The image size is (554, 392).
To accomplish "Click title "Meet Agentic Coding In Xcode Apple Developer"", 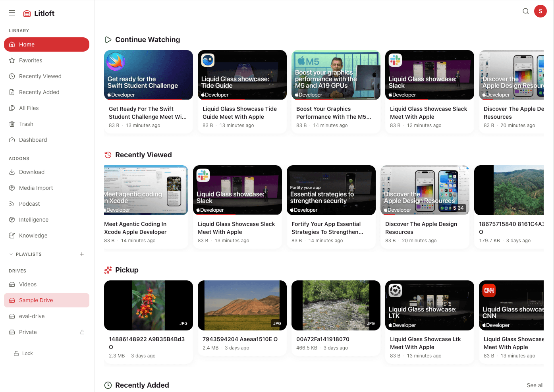I will [x=135, y=228].
